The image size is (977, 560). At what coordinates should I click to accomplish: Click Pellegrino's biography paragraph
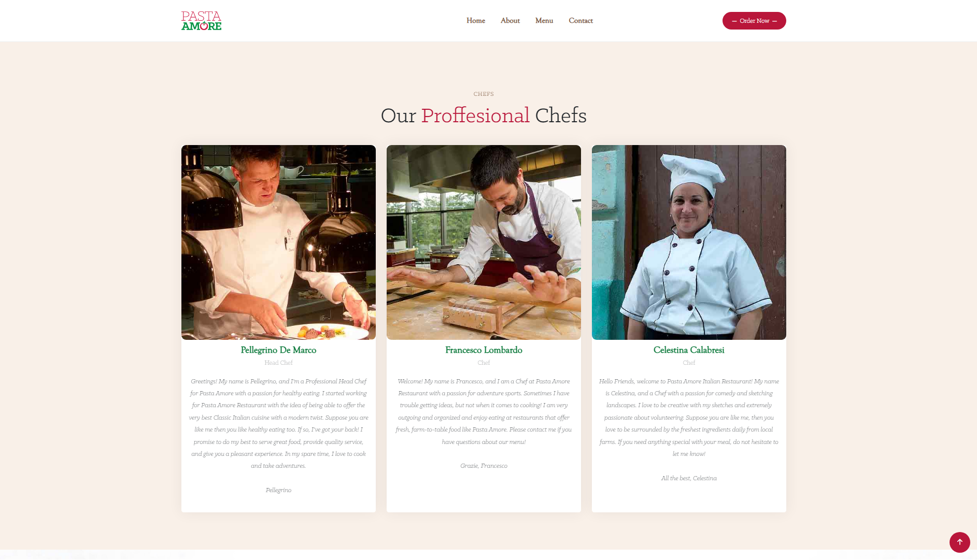tap(278, 423)
